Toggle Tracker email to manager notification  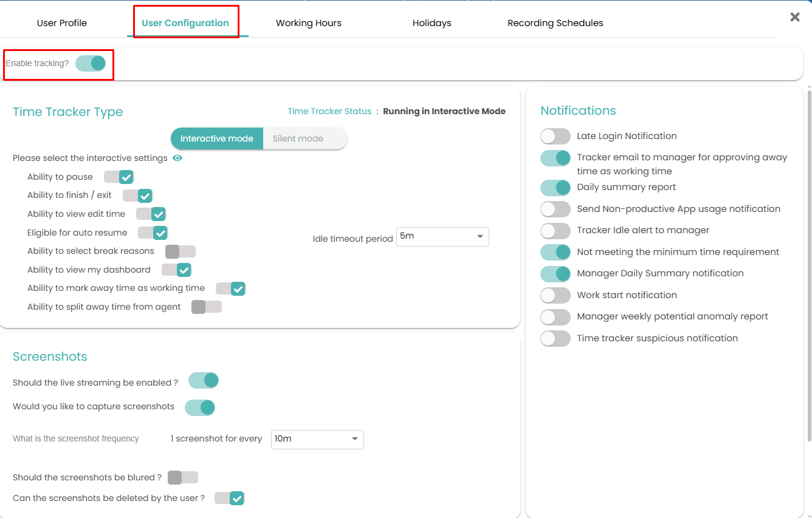click(x=556, y=158)
